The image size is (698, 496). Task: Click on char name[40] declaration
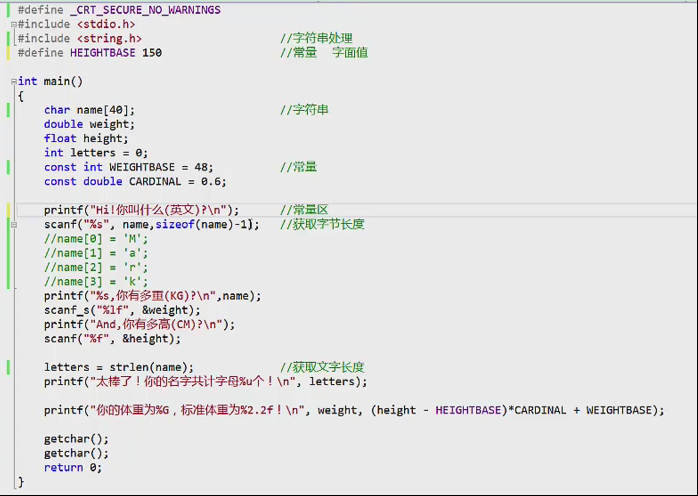[88, 110]
